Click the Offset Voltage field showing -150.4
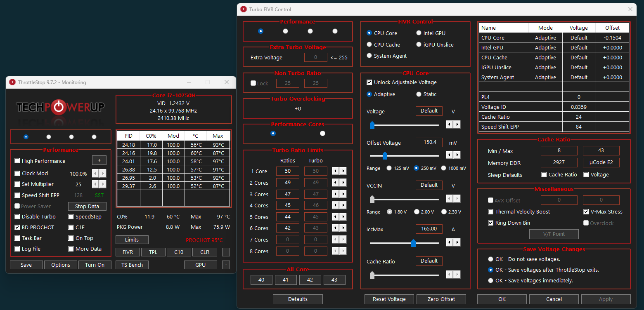 (x=429, y=142)
